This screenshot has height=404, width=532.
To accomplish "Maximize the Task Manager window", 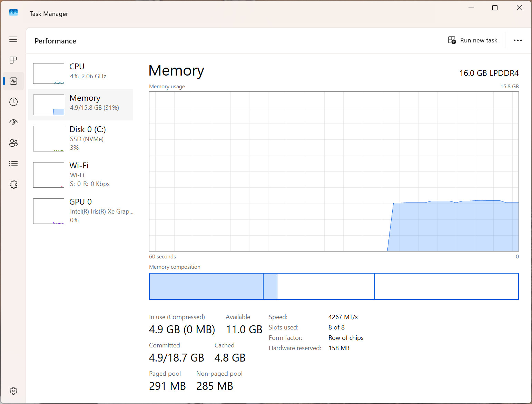I will (x=495, y=8).
